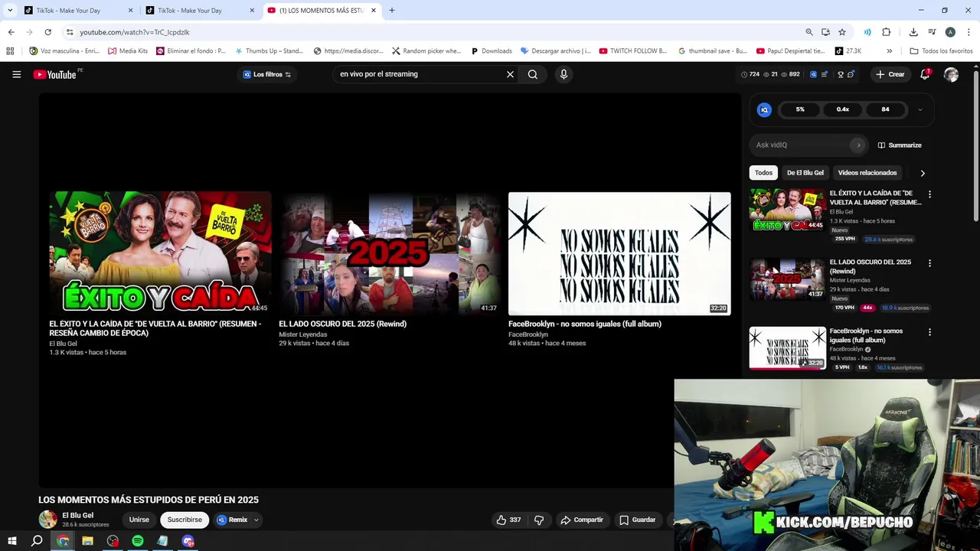The image size is (980, 551).
Task: Open El Blu Gel channel avatar
Action: pyautogui.click(x=47, y=520)
